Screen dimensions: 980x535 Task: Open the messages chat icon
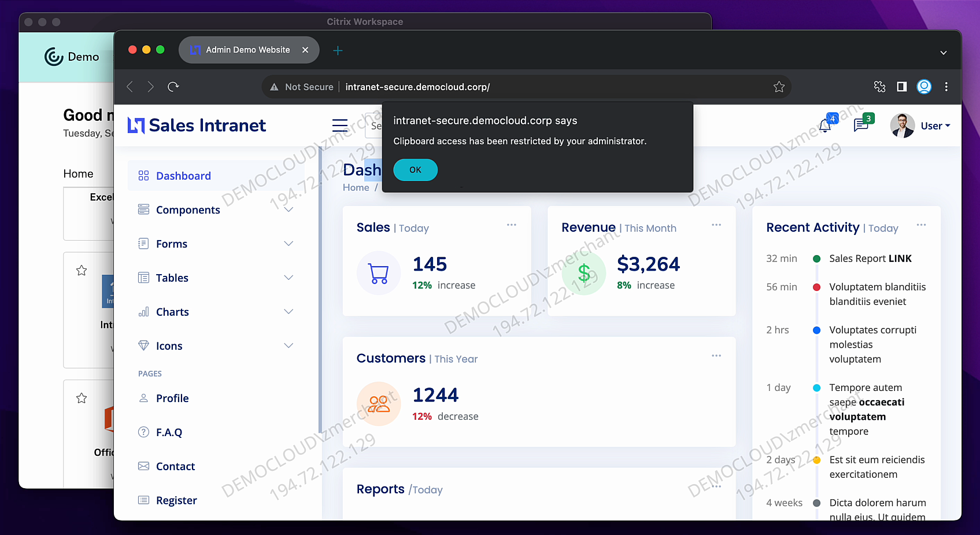(861, 125)
